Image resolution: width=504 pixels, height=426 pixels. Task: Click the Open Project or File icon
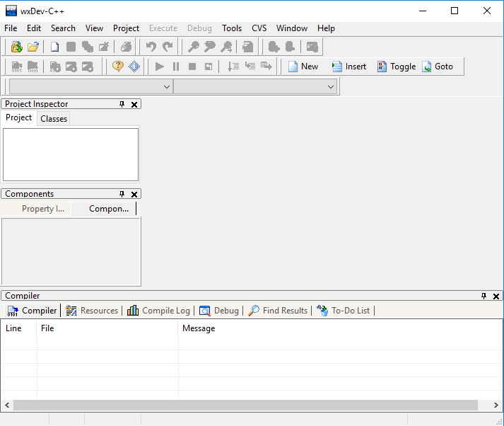33,47
